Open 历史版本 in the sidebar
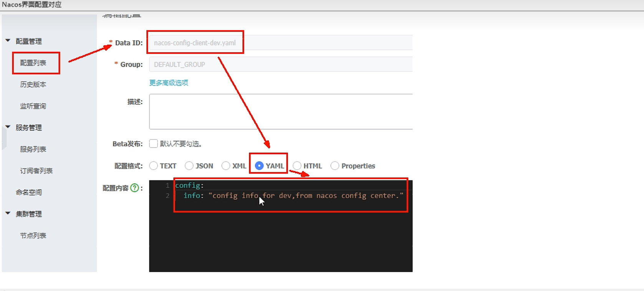 coord(33,84)
